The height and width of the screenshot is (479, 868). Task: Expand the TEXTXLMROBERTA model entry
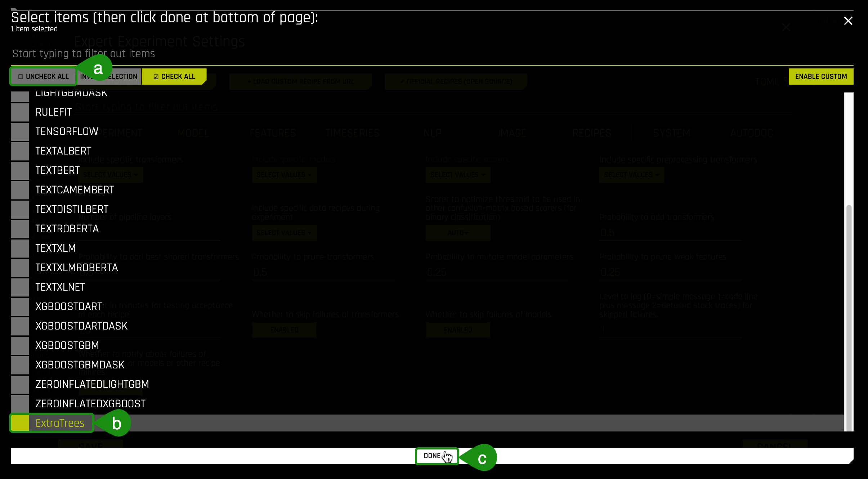point(77,267)
